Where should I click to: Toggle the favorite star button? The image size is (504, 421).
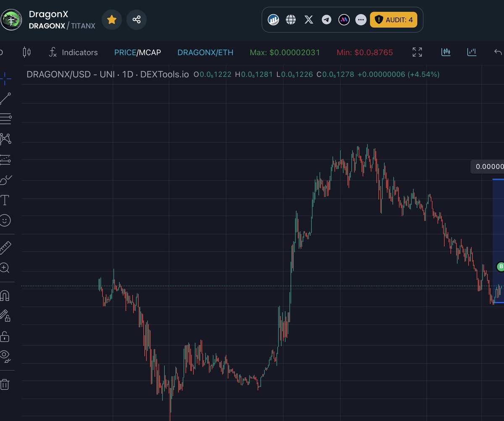coord(112,20)
